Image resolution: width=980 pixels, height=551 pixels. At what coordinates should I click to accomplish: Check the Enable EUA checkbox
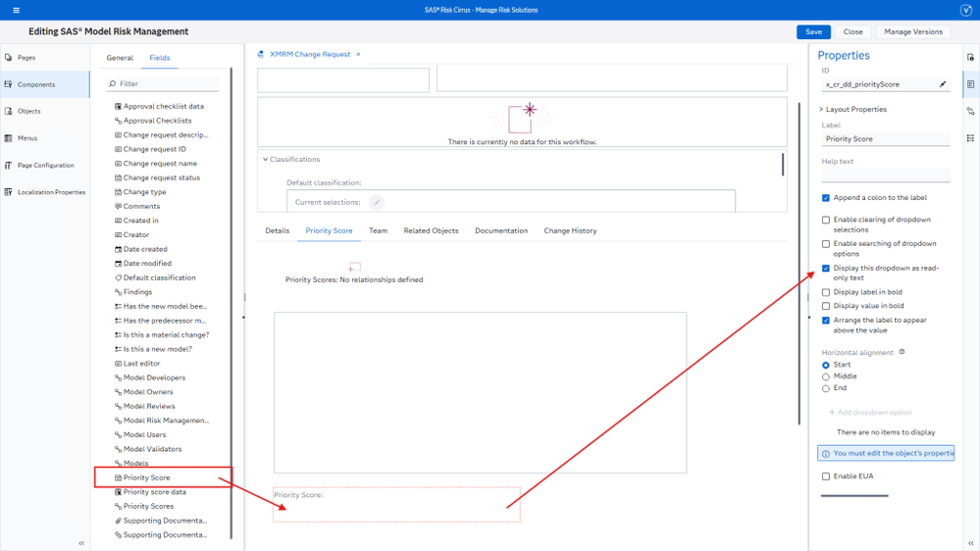826,476
